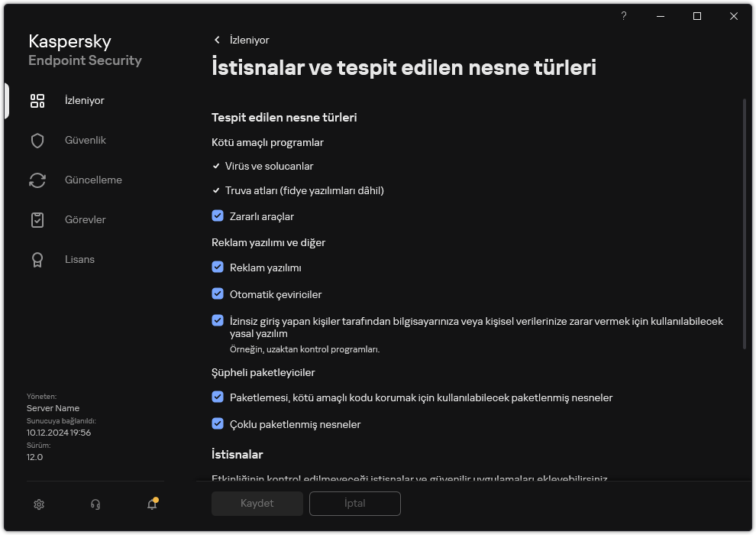The height and width of the screenshot is (535, 756).
Task: Open the İzleniyor section icon
Action: 37,100
